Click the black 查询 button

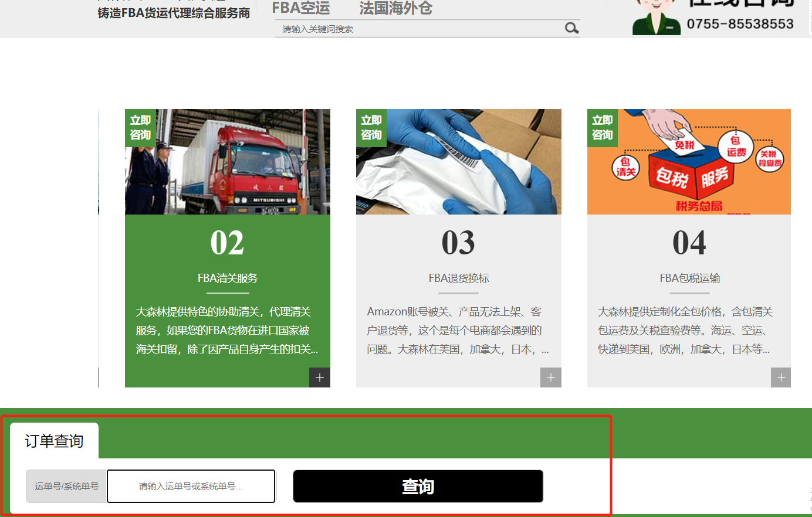tap(418, 486)
